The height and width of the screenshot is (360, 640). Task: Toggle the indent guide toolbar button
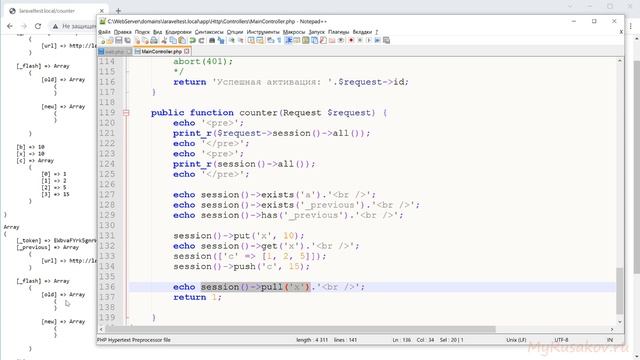(289, 40)
